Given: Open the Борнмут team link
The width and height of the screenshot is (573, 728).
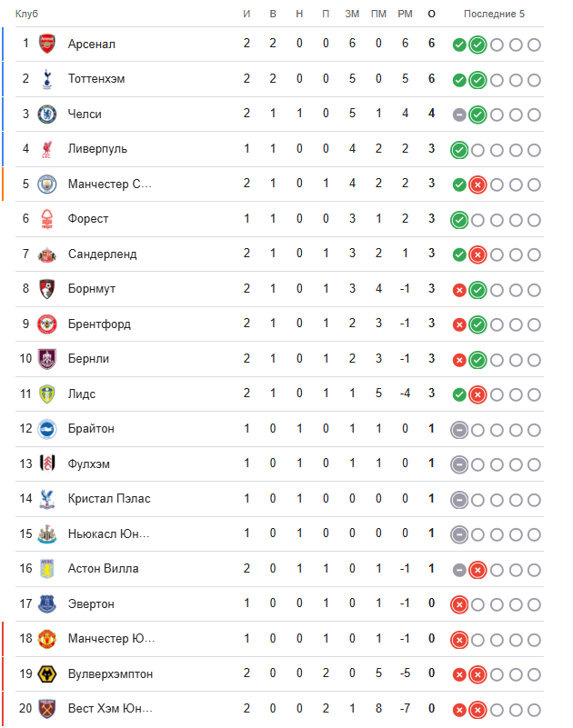Looking at the screenshot, I should 92,289.
